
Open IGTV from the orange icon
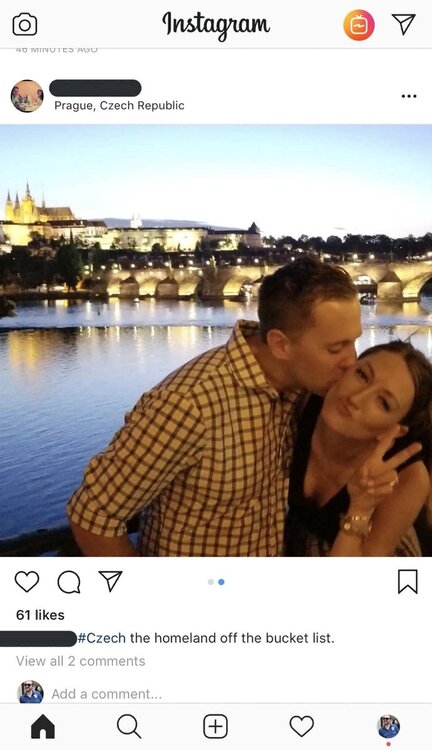[359, 25]
